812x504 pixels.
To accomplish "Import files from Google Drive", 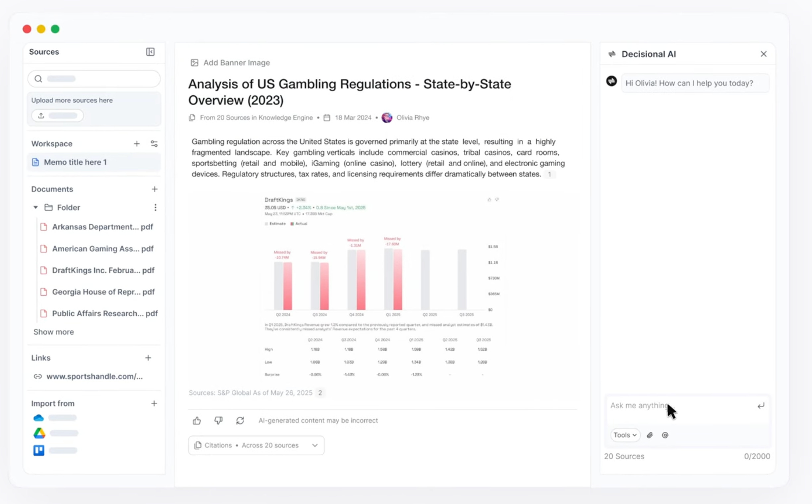I will pyautogui.click(x=39, y=433).
